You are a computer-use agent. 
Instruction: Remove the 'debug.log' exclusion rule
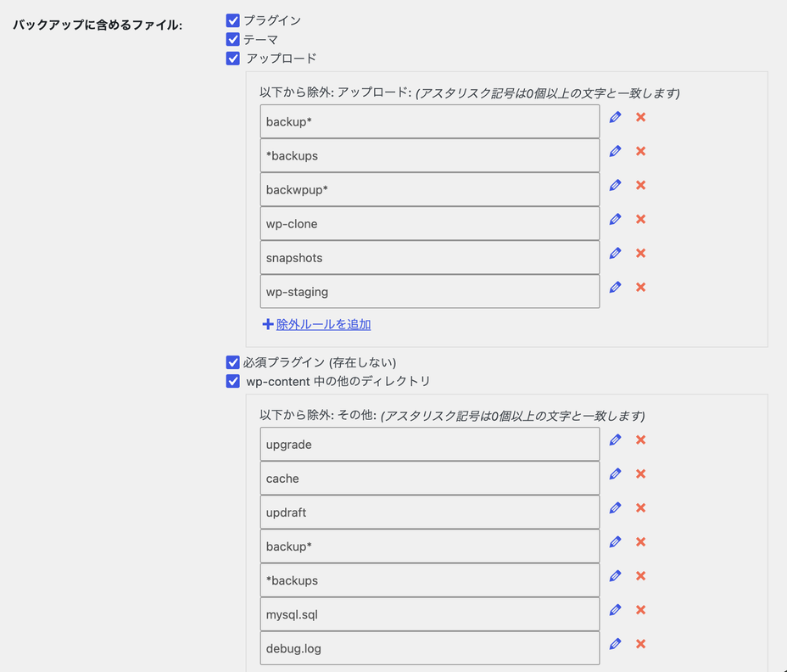point(640,644)
